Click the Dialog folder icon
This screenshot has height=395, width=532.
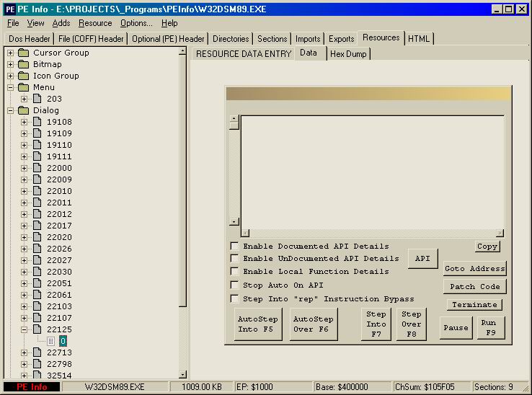pos(24,110)
